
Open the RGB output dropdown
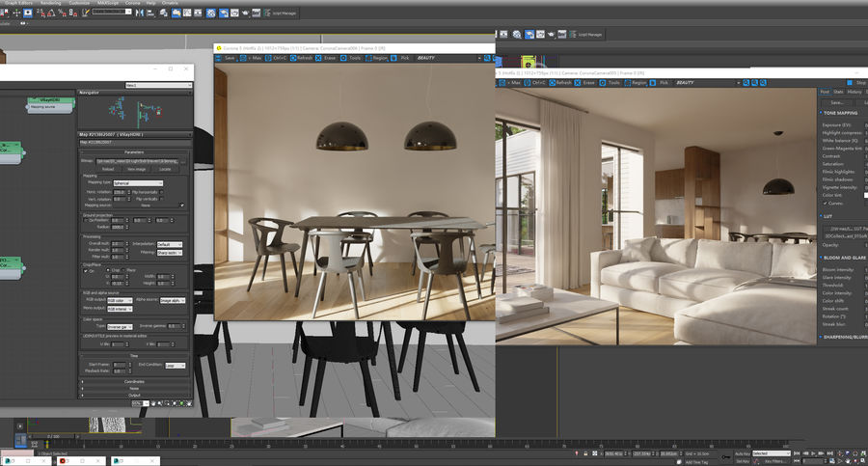pyautogui.click(x=120, y=300)
